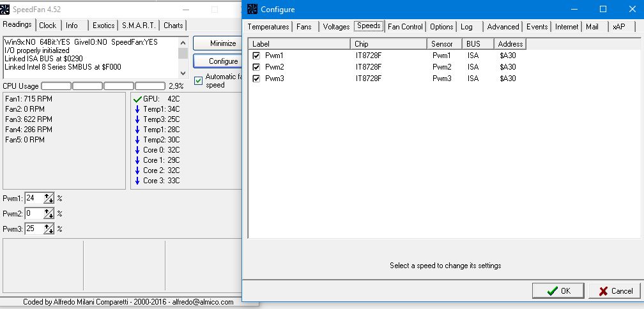Switch to the Voltages tab
Screen dimensions: 644x309
coord(336,27)
